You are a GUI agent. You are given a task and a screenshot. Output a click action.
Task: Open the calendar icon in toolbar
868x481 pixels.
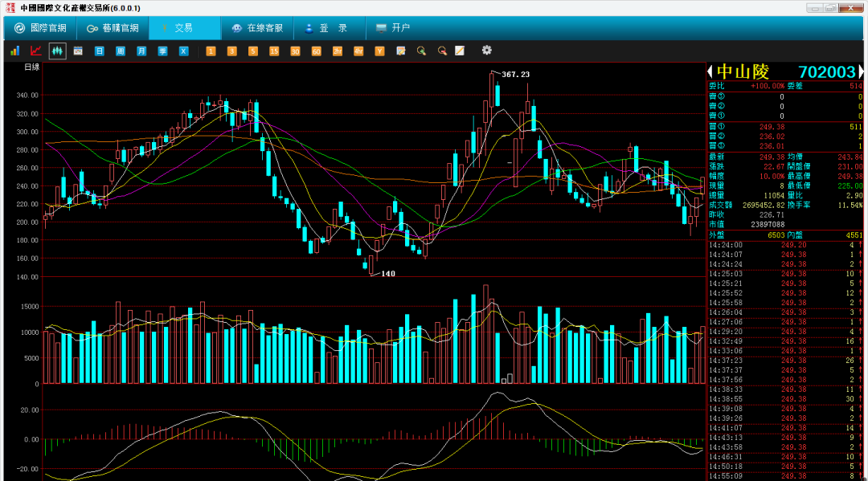(78, 51)
